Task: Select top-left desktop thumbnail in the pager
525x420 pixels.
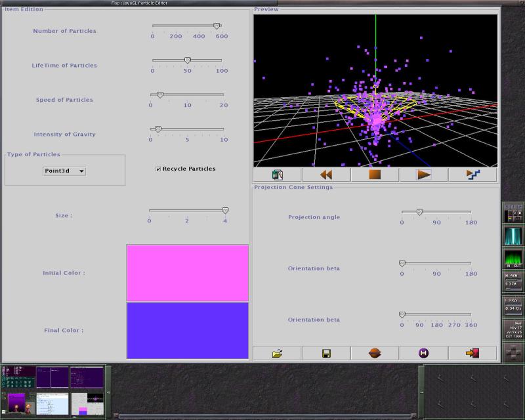Action: click(x=18, y=377)
